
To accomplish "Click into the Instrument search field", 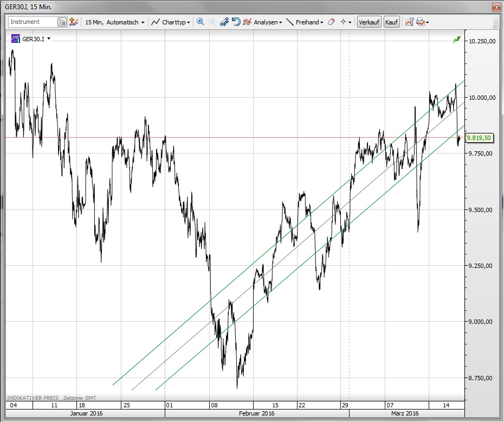I will (x=33, y=22).
